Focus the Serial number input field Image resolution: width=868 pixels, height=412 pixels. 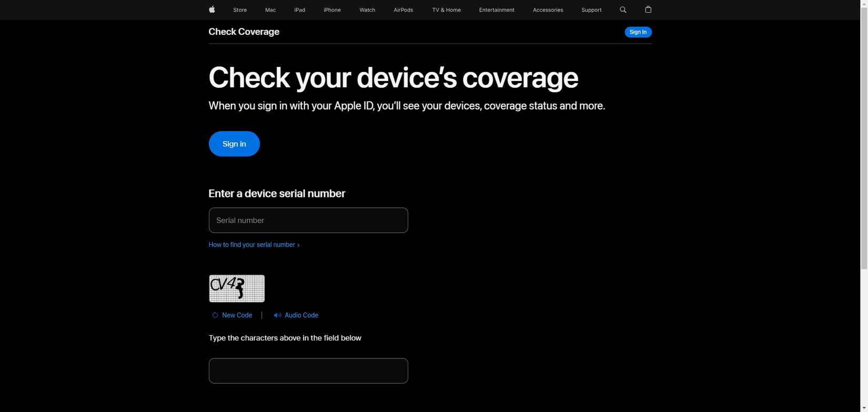click(308, 220)
